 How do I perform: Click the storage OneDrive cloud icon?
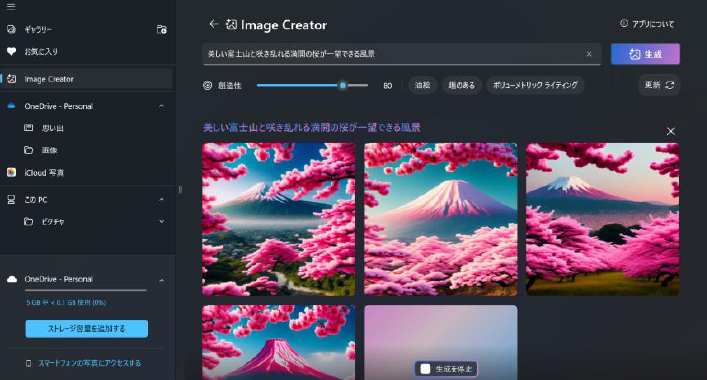[x=12, y=279]
